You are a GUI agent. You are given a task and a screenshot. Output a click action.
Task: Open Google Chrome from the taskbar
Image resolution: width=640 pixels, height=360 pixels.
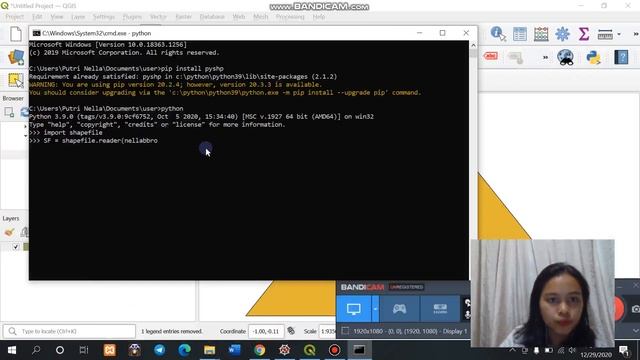click(x=260, y=350)
